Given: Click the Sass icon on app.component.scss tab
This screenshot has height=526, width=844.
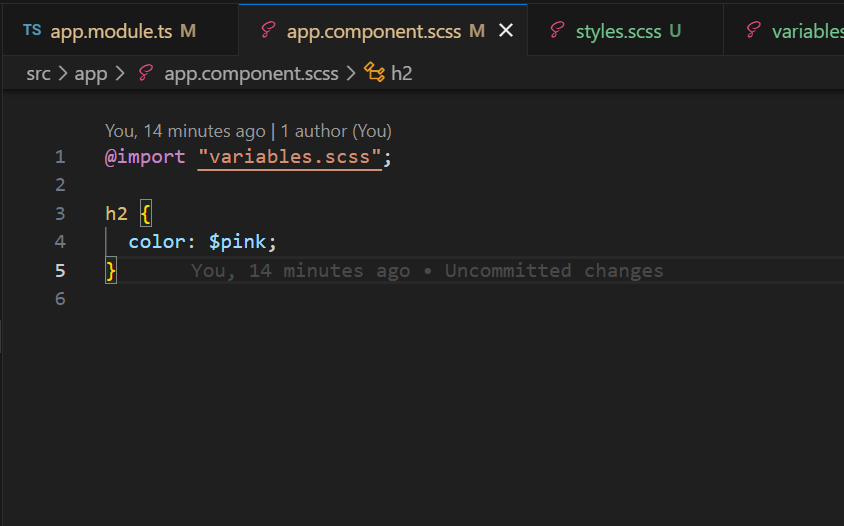Looking at the screenshot, I should tap(267, 31).
